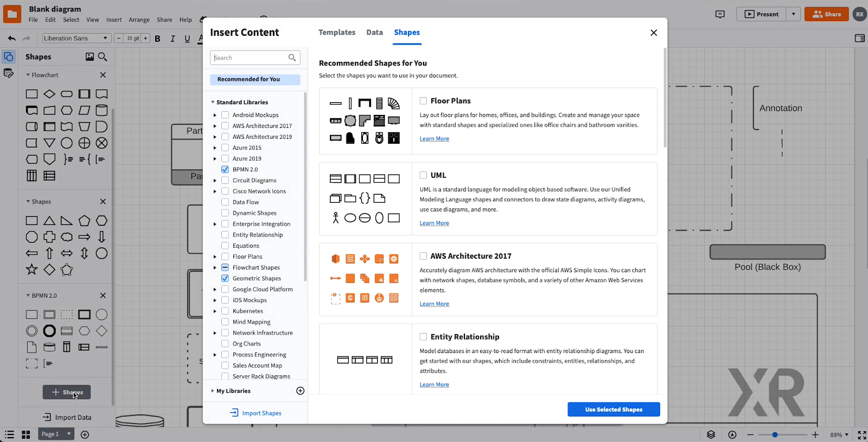The height and width of the screenshot is (442, 868).
Task: Switch to the Data tab
Action: coord(374,33)
